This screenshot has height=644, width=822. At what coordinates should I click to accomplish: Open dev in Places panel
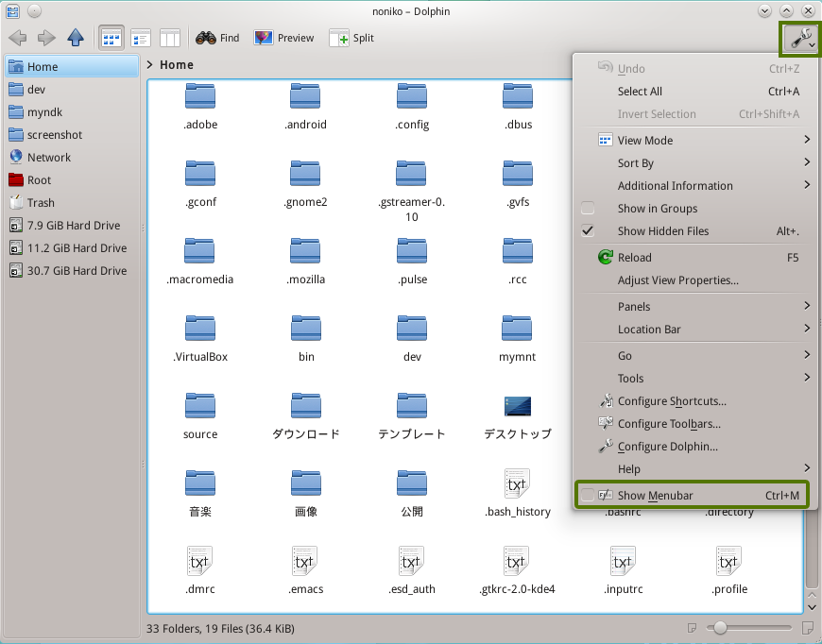coord(73,90)
